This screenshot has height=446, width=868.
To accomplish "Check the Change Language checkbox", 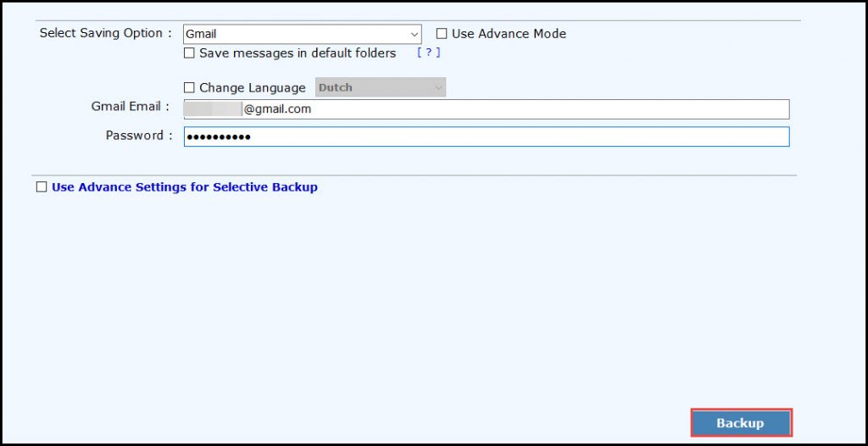I will click(190, 87).
